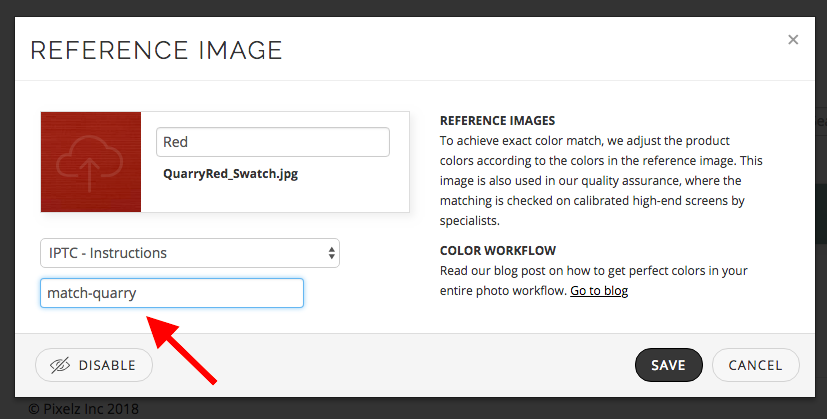Select the QuarryRed_Swatch.jpg file name
The image size is (827, 419).
pyautogui.click(x=230, y=173)
